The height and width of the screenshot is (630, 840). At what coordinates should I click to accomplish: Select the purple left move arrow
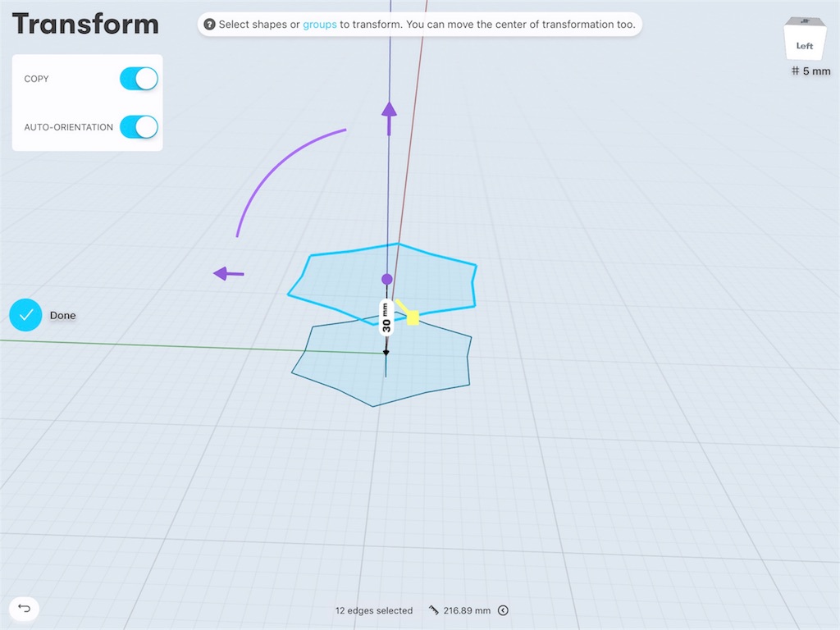tap(228, 274)
